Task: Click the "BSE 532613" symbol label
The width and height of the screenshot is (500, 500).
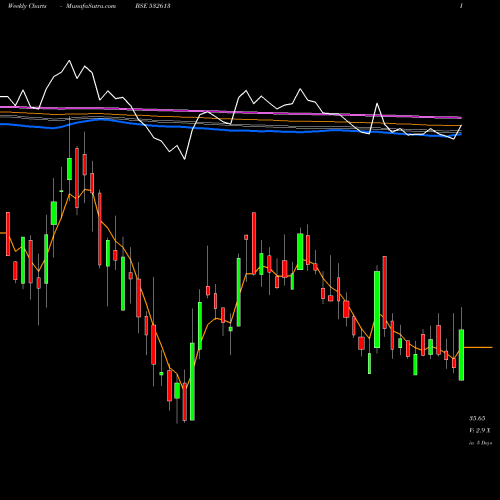Action: click(153, 6)
